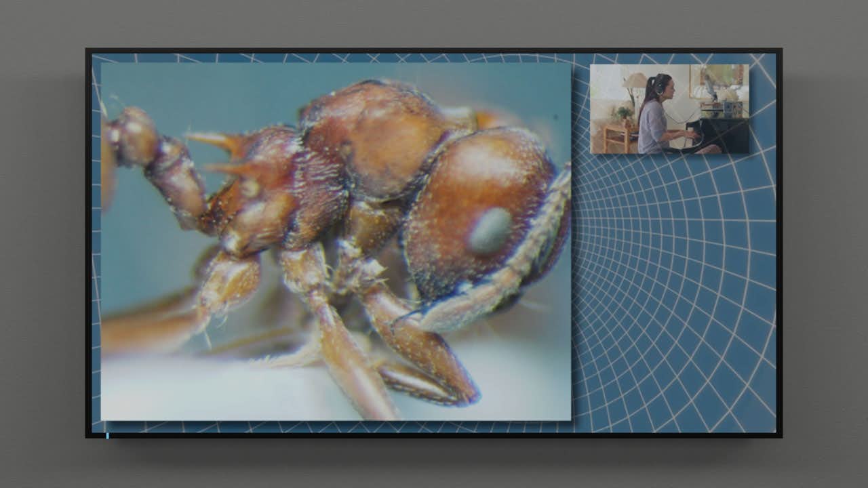Viewport: 868px width, 488px height.
Task: Click the teal background above the ant
Action: coord(203,88)
